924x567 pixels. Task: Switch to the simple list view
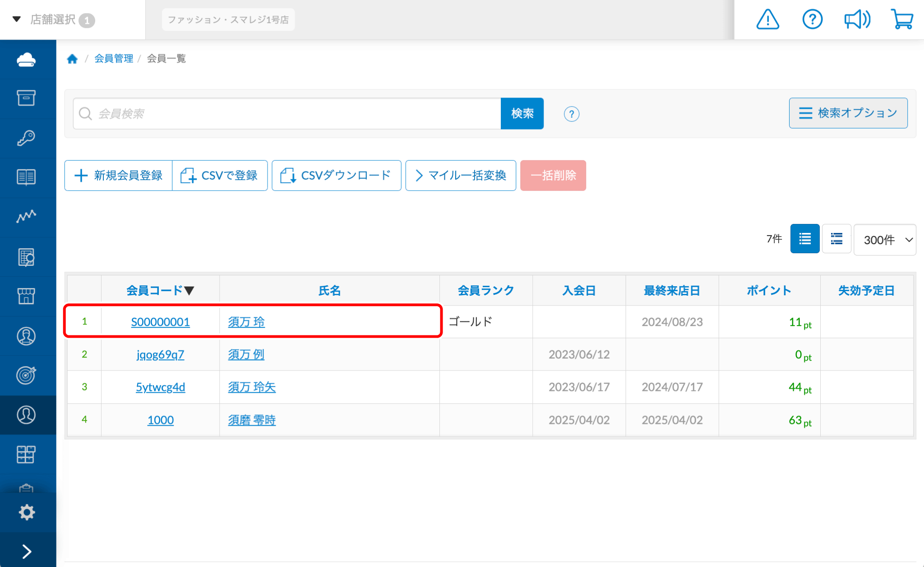(x=804, y=239)
